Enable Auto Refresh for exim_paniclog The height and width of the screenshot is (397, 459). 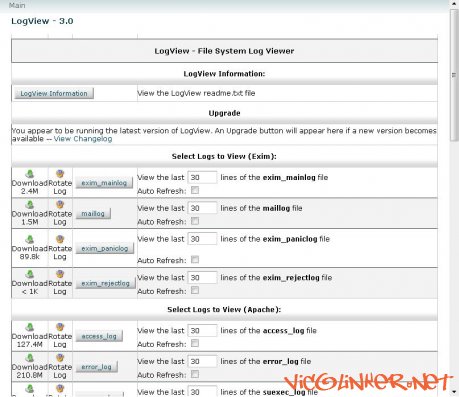click(195, 259)
